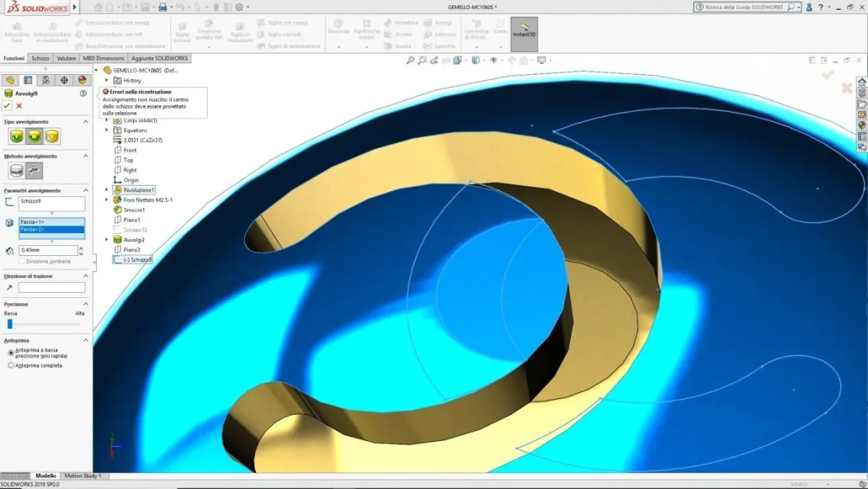Image resolution: width=868 pixels, height=489 pixels.
Task: Select Anteprima completa radio button
Action: point(11,365)
